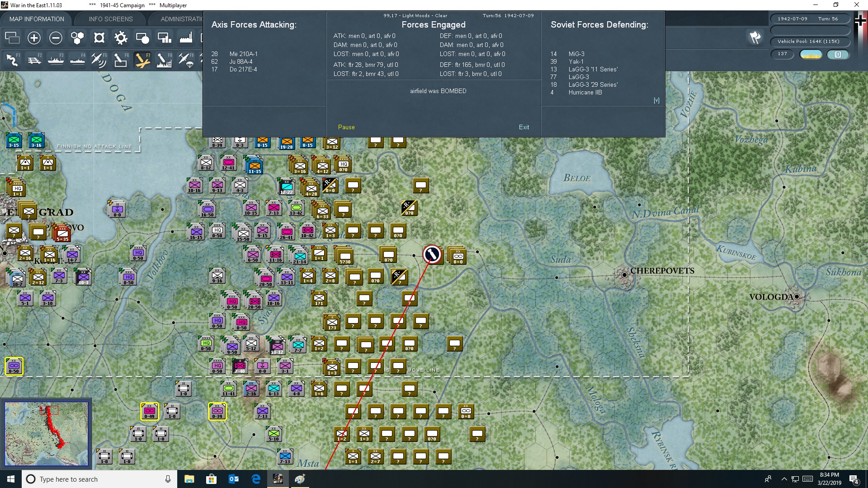Click the zoom out minus icon
Screen dimensions: 868x488
click(56, 38)
